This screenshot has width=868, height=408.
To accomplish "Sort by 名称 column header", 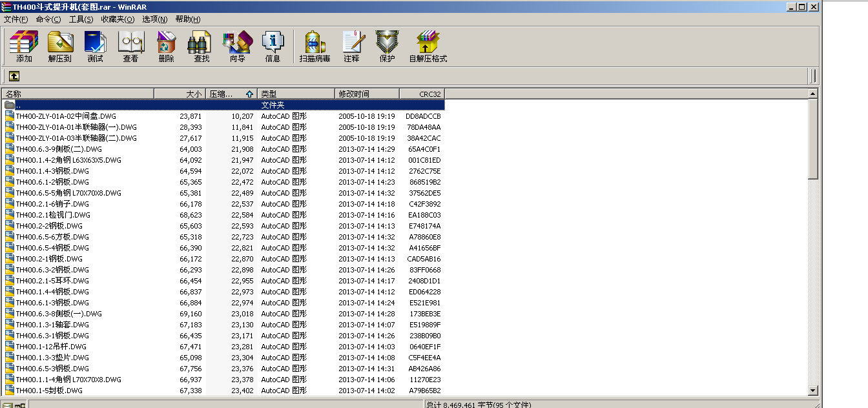I will (78, 94).
